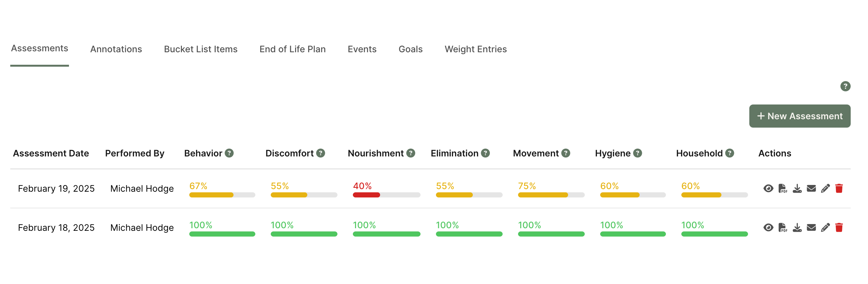View the February 19, 2025 assessment (eye icon)
This screenshot has width=868, height=284.
[768, 188]
